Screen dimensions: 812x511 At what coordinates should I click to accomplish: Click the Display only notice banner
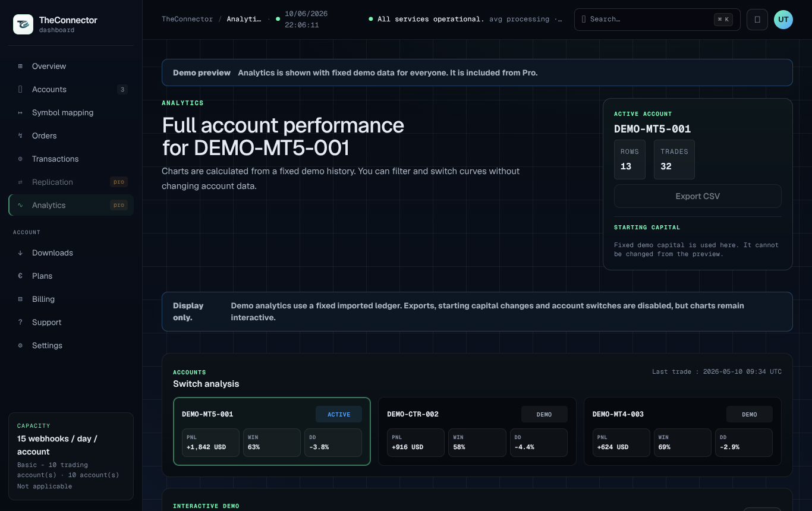coord(477,311)
